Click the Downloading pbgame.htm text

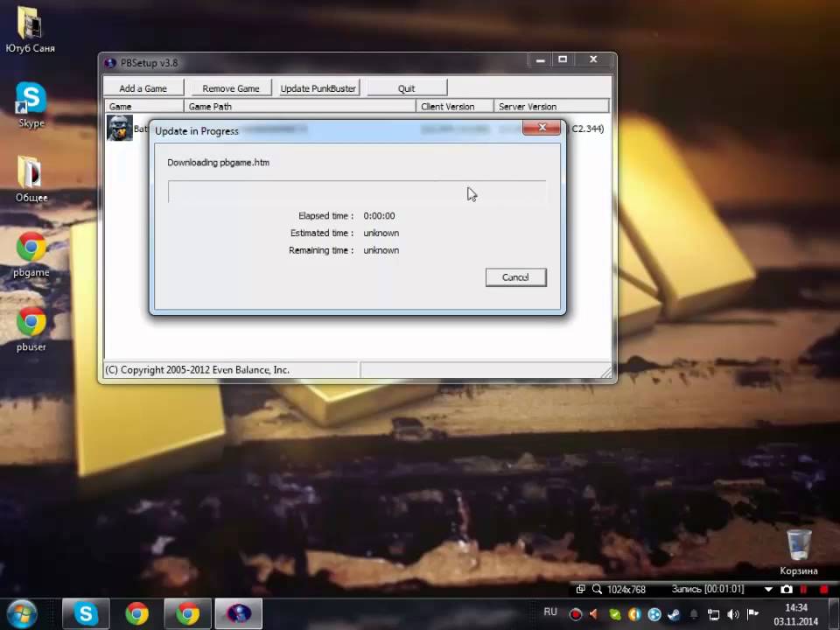pos(219,163)
